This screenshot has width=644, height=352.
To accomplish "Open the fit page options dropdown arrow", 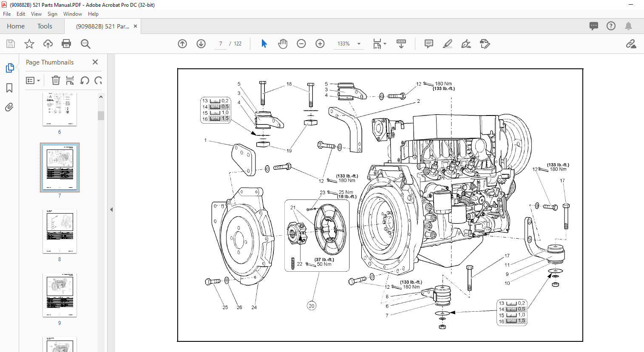I will [x=385, y=43].
